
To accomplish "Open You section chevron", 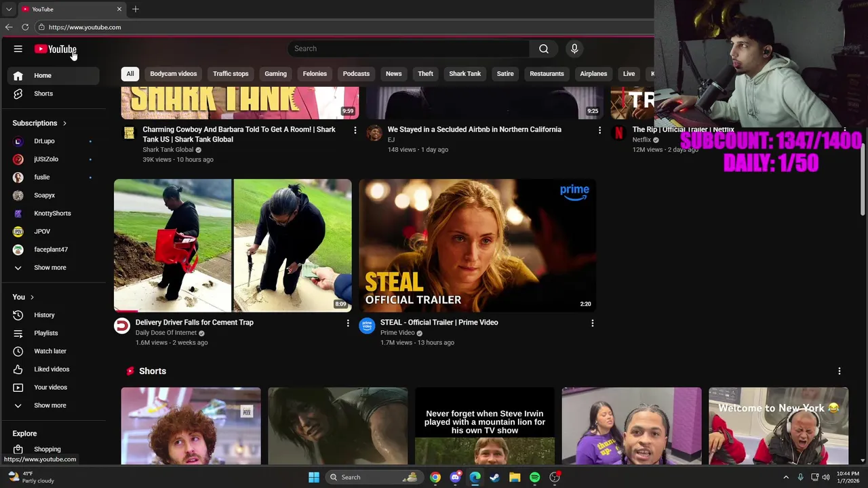I will click(32, 297).
